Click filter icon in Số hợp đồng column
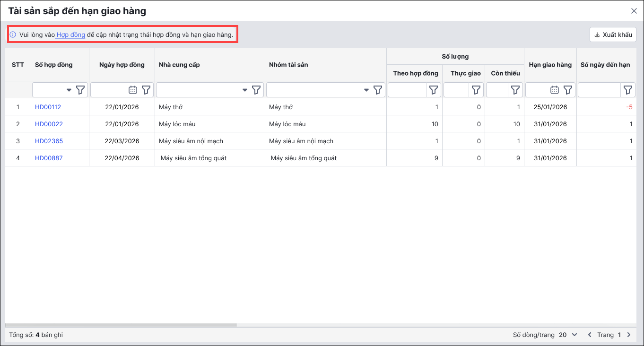Image resolution: width=644 pixels, height=346 pixels. tap(81, 90)
